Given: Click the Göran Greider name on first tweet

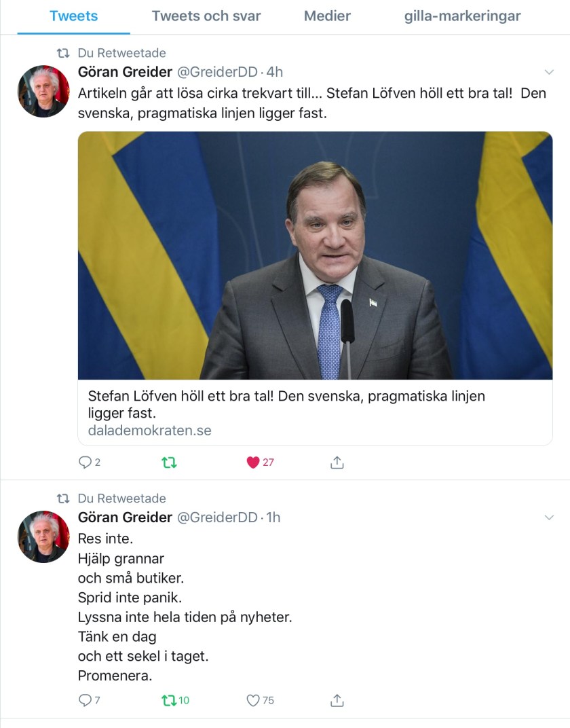Looking at the screenshot, I should (125, 72).
